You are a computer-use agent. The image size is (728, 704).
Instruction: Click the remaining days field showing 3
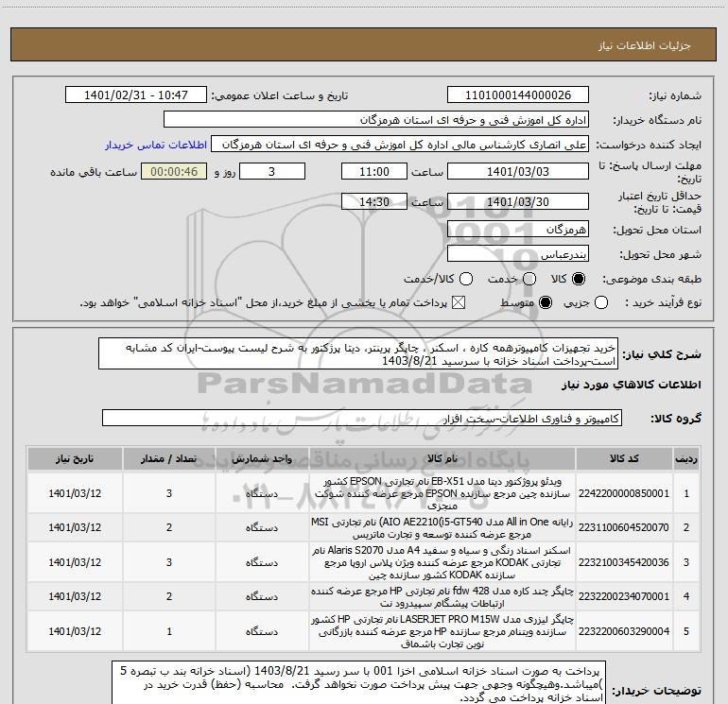click(x=272, y=172)
